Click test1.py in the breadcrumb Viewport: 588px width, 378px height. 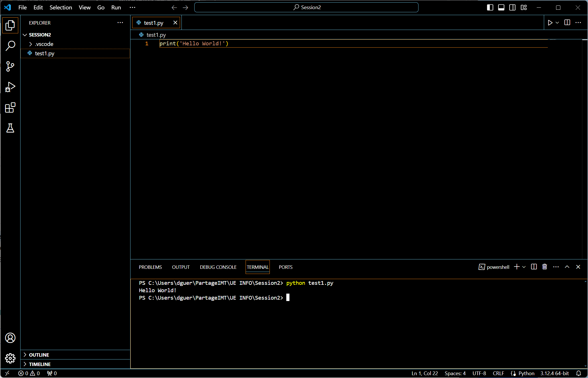(x=156, y=35)
